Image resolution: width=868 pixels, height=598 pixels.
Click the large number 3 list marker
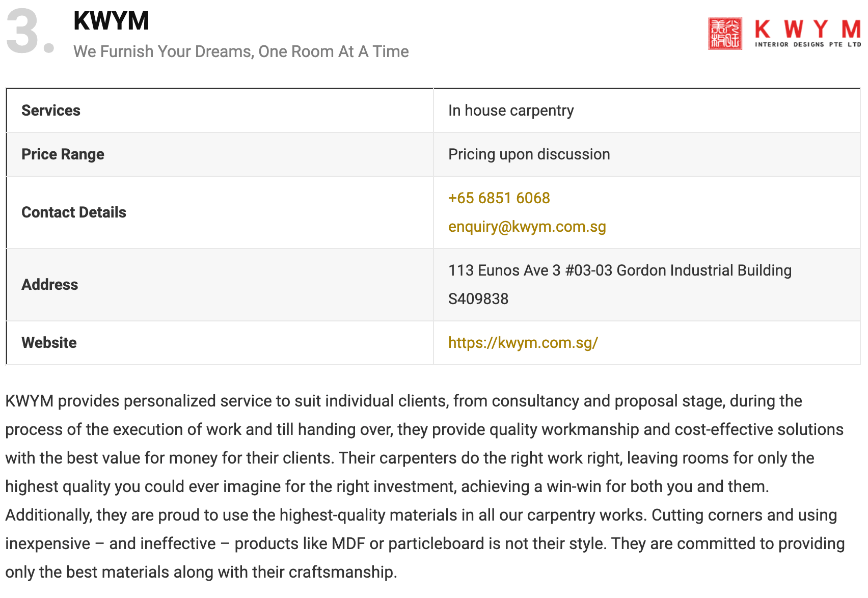(30, 32)
